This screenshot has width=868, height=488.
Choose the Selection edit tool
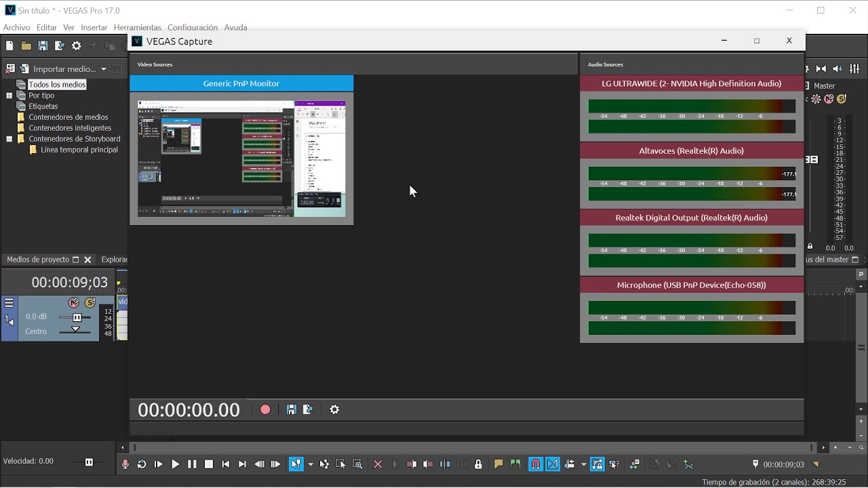click(x=340, y=464)
